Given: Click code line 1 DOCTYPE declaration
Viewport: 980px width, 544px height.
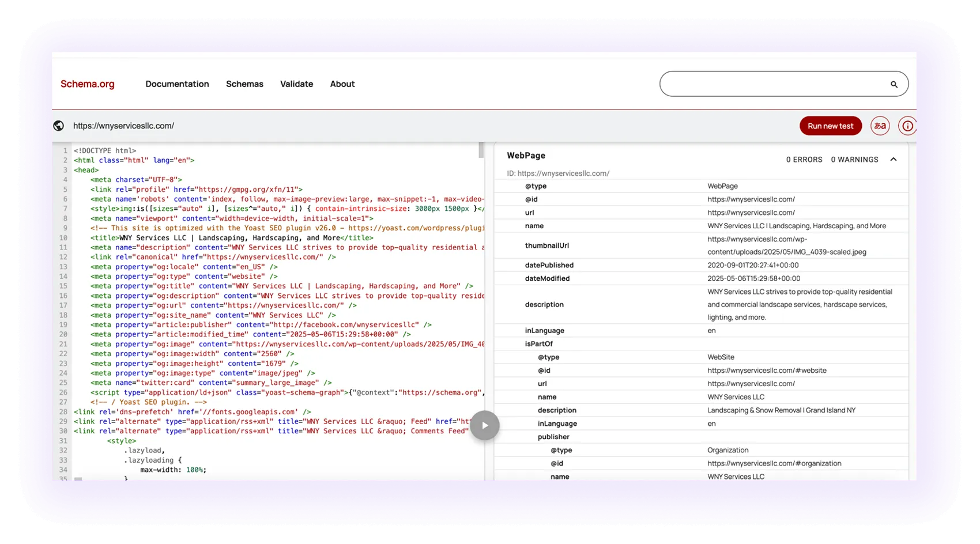Looking at the screenshot, I should click(x=105, y=150).
